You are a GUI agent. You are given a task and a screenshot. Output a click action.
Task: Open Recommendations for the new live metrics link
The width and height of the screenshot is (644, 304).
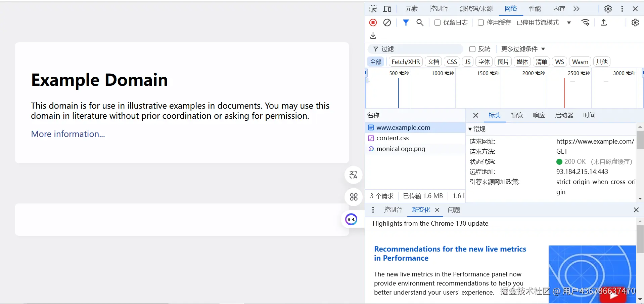450,254
